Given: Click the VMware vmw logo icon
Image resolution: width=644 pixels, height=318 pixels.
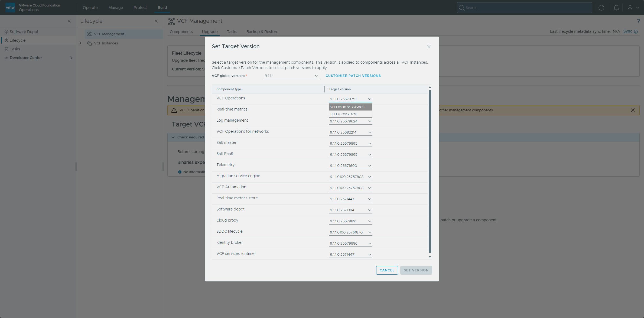Looking at the screenshot, I should tap(10, 8).
